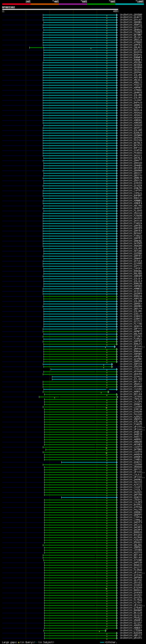Click hit label UniRef100_A5C4C2
This screenshot has height=644, width=146.
pyautogui.click(x=131, y=80)
